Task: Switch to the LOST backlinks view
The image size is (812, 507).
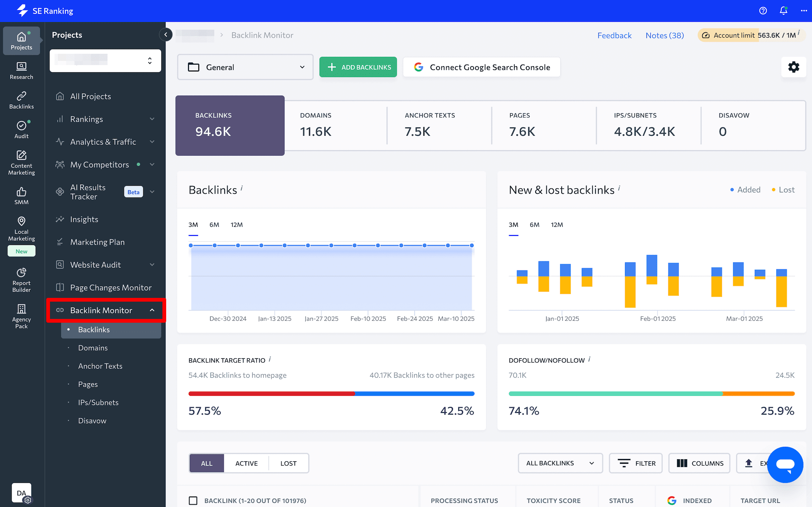Action: click(x=288, y=463)
